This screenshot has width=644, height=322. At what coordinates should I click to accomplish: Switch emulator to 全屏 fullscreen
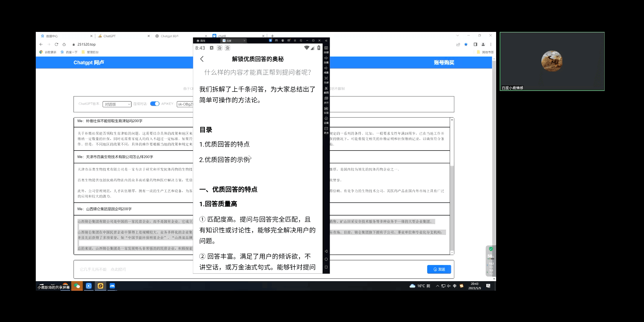point(326,80)
